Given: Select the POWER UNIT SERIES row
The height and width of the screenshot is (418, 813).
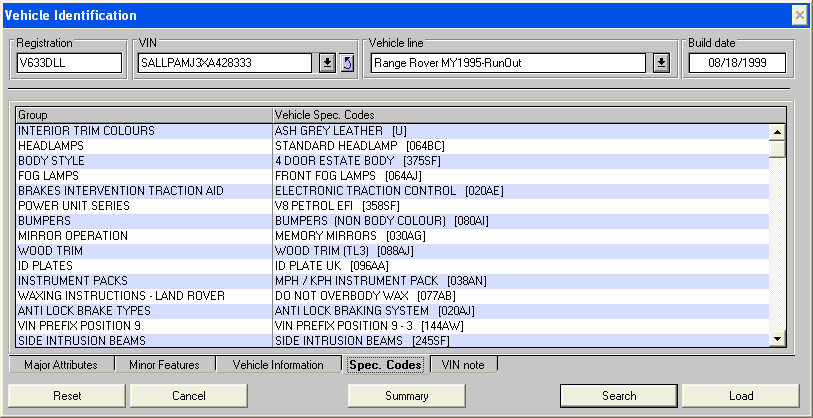Looking at the screenshot, I should [x=393, y=206].
